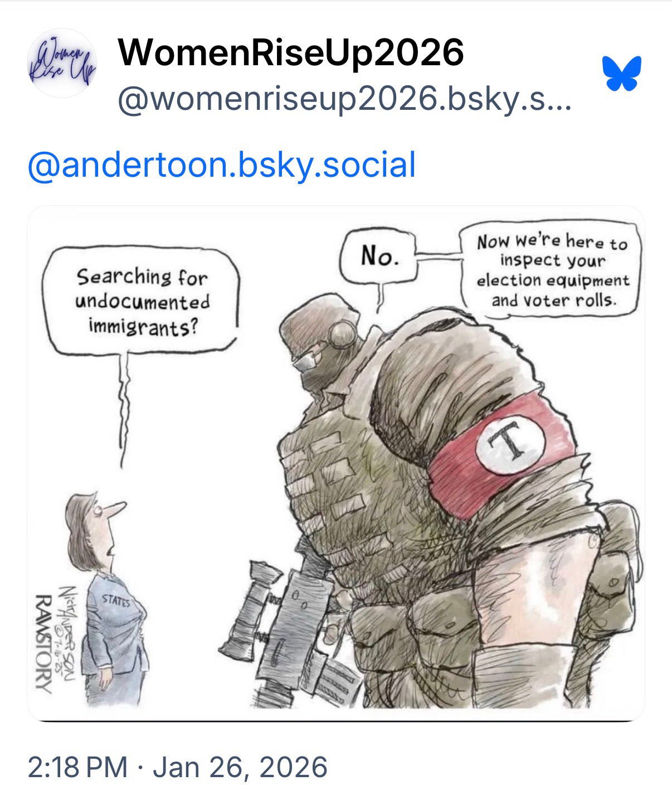Click the @womenriseup2026.bsky.s... handle
Screen dimensions: 672x800
344,101
